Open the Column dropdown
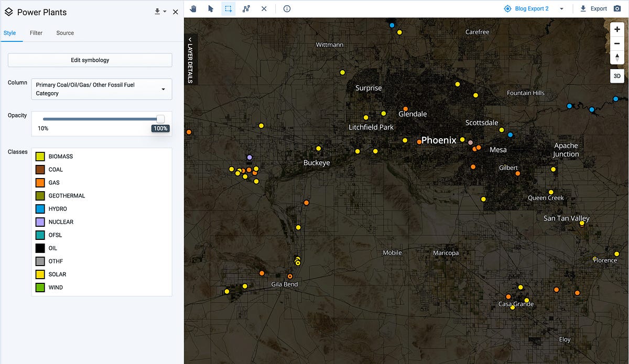629x364 pixels. coord(102,89)
